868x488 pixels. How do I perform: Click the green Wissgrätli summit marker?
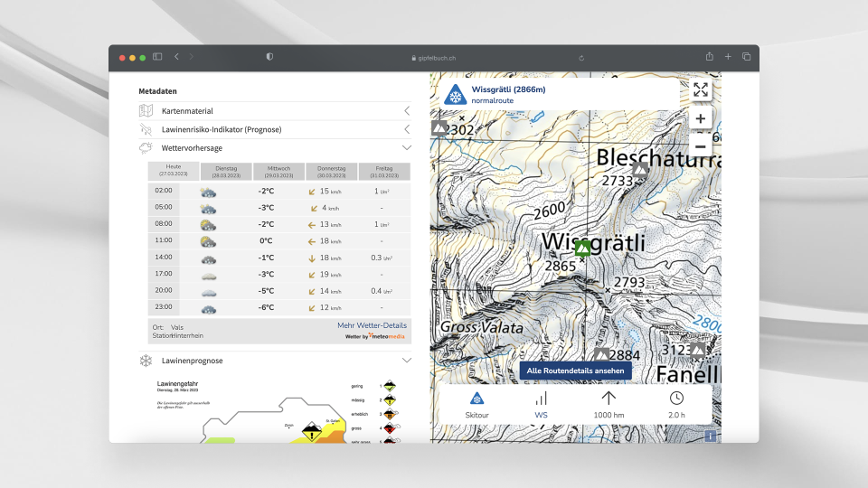[x=583, y=248]
